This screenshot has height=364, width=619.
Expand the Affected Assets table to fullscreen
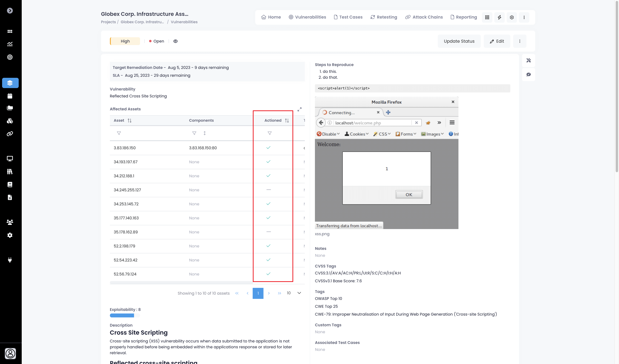coord(299,109)
